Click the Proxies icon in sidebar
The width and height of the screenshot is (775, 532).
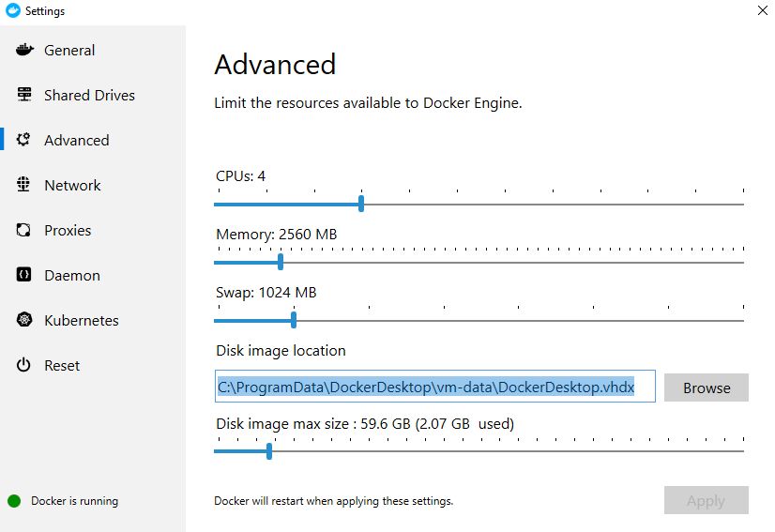tap(24, 230)
